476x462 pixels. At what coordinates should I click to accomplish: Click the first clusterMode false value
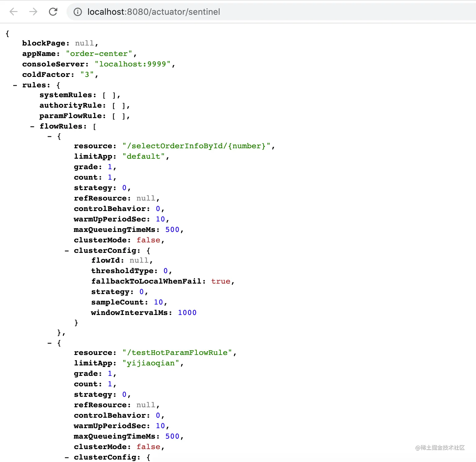(x=148, y=240)
